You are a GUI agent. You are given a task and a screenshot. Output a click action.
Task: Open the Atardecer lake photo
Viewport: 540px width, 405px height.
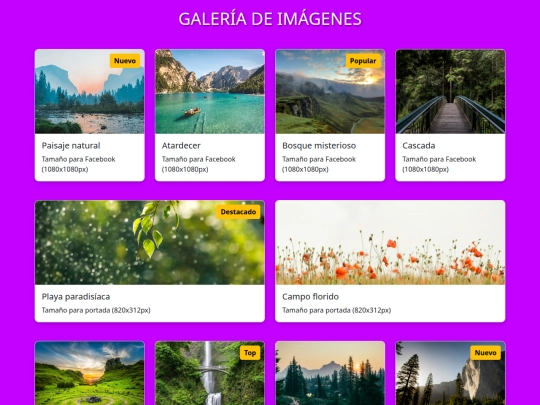tap(210, 92)
